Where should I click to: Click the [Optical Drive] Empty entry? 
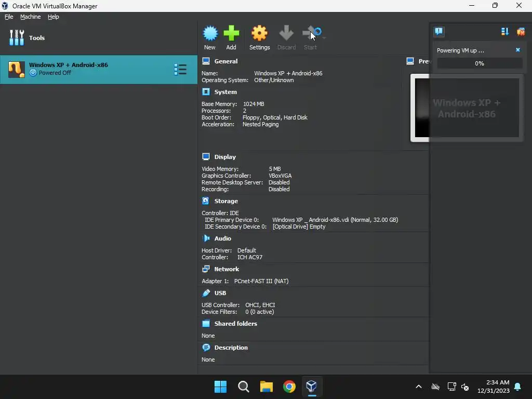point(299,227)
